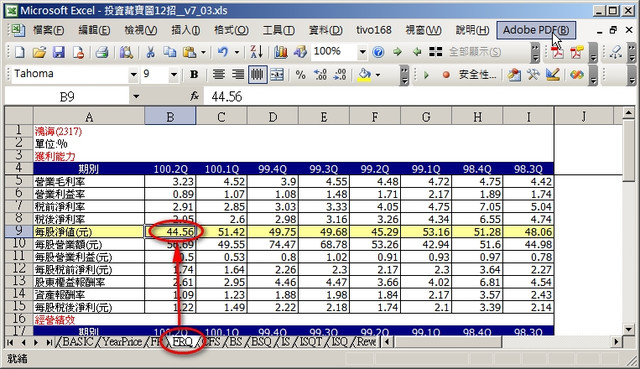Open the zoom 100% dropdown
Viewport: 640px width, 369px height.
pos(362,52)
